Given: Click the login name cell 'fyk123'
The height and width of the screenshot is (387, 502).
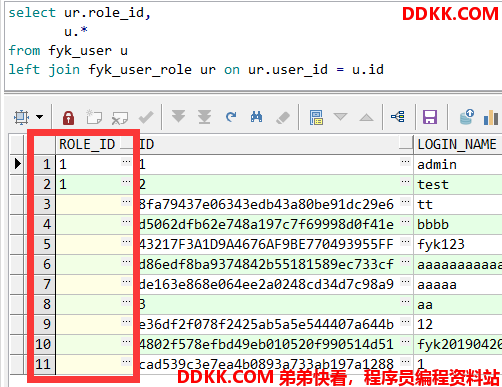Looking at the screenshot, I should [x=458, y=245].
